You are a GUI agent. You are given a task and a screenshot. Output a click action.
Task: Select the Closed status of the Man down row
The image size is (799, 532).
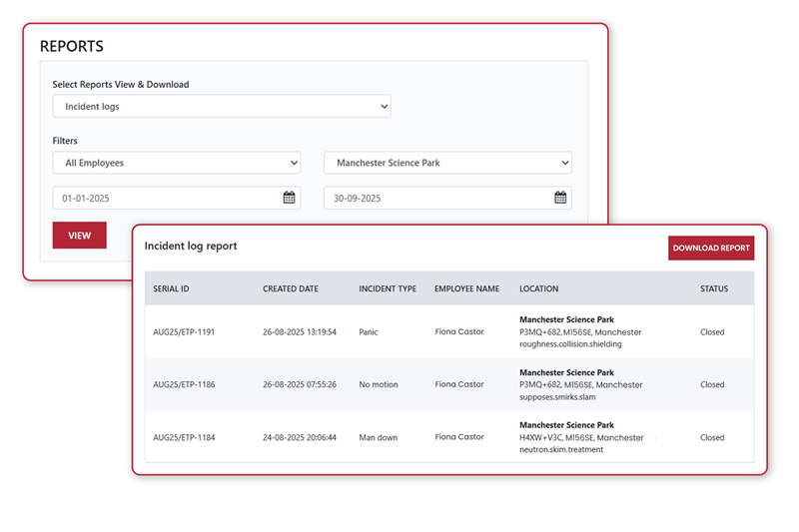pyautogui.click(x=712, y=437)
